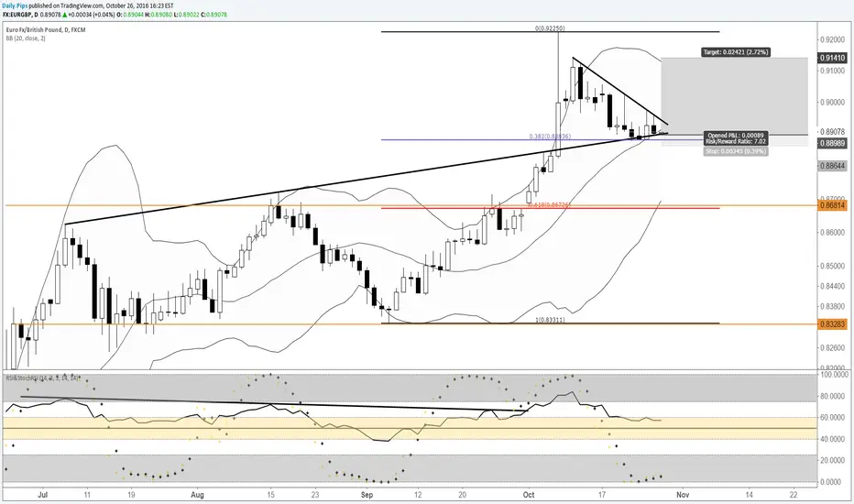
Task: Click the 0.82600 price axis tick
Action: [833, 347]
